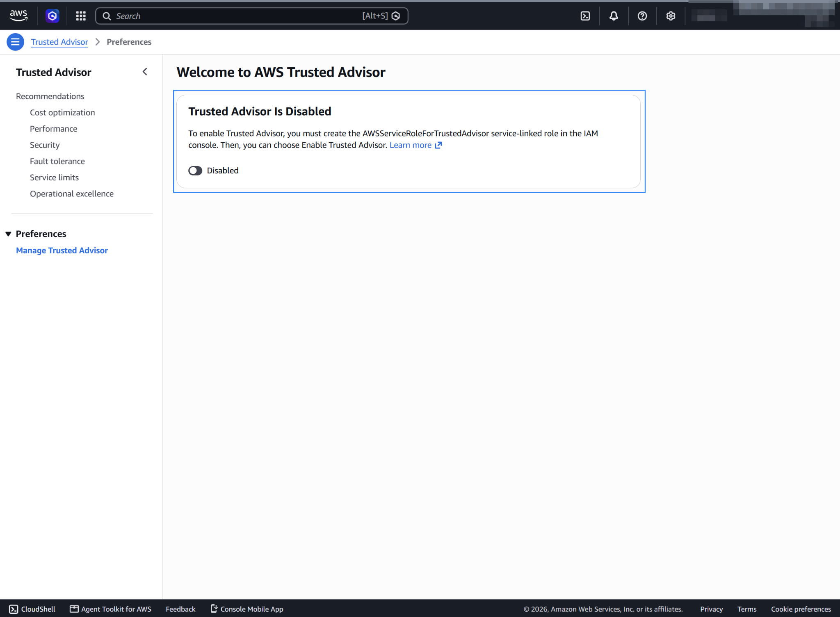The image size is (840, 617).
Task: Select Fault tolerance in sidebar
Action: [57, 161]
